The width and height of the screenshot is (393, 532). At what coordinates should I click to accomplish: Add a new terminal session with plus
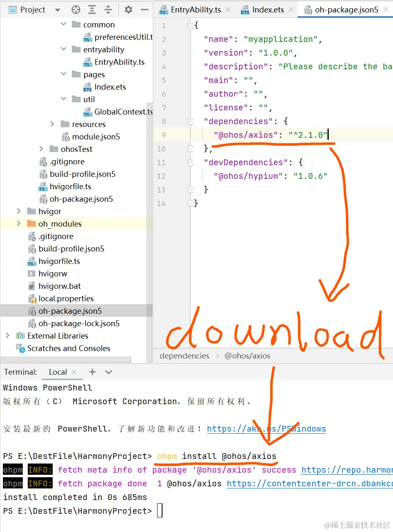pos(92,372)
